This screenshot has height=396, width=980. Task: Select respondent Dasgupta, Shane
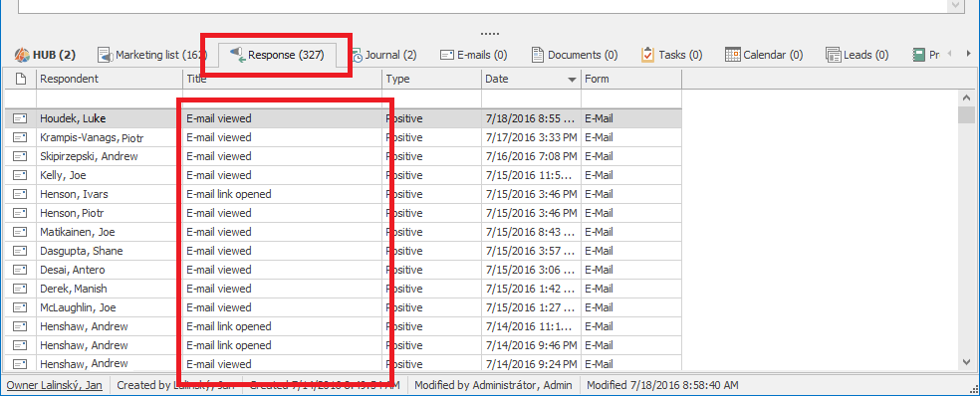[x=82, y=251]
